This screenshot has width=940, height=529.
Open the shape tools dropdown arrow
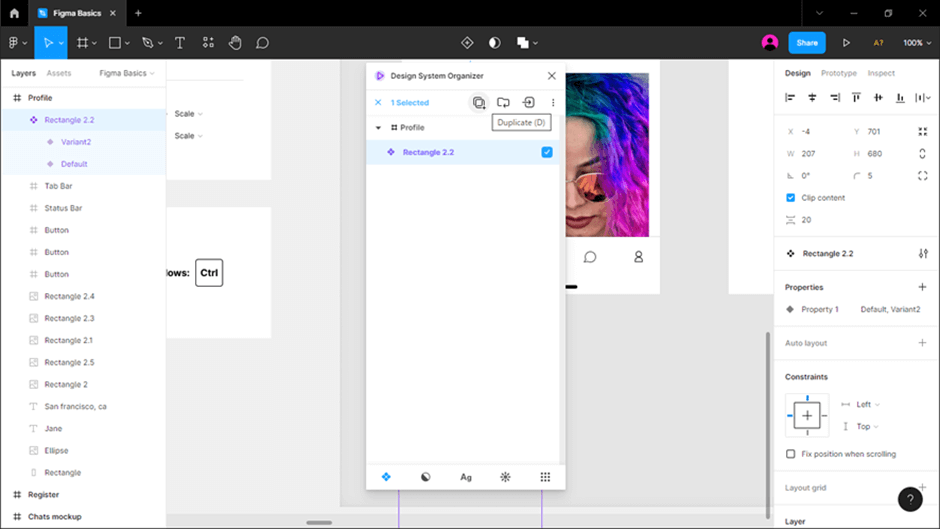pyautogui.click(x=127, y=43)
